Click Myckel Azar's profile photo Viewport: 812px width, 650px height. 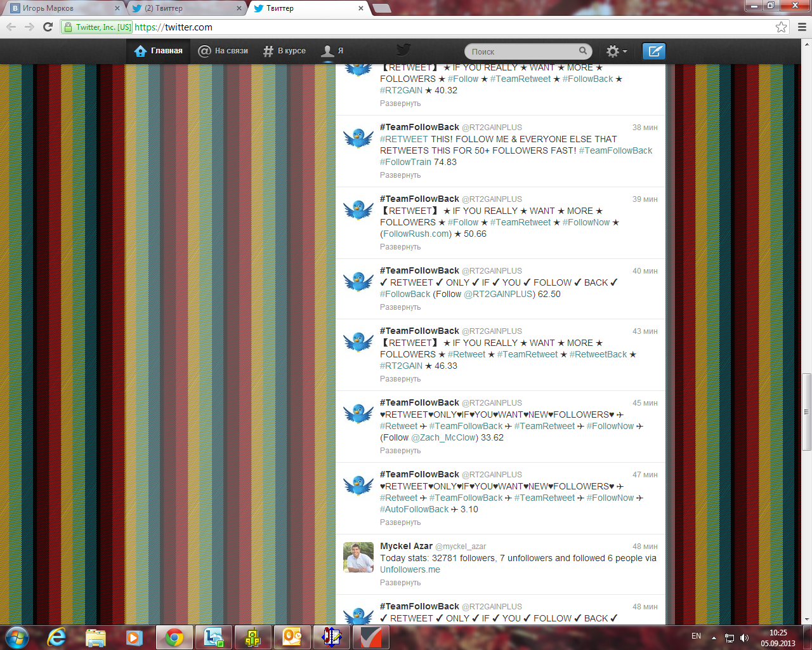click(x=358, y=557)
